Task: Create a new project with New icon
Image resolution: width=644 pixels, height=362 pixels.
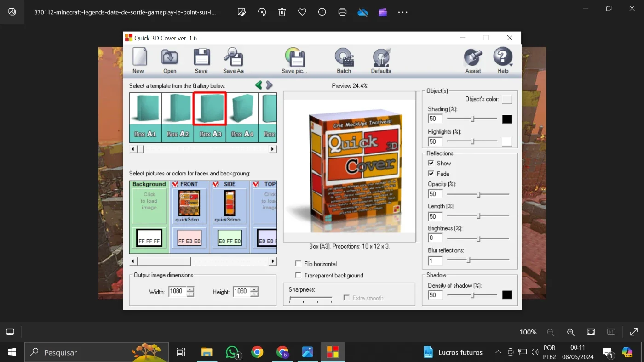Action: pyautogui.click(x=139, y=61)
